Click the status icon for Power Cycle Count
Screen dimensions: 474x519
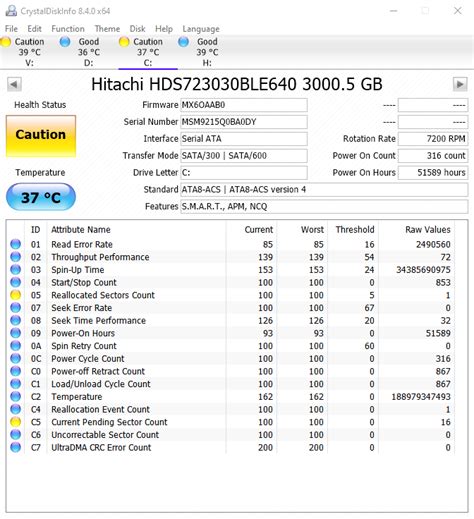pos(15,358)
